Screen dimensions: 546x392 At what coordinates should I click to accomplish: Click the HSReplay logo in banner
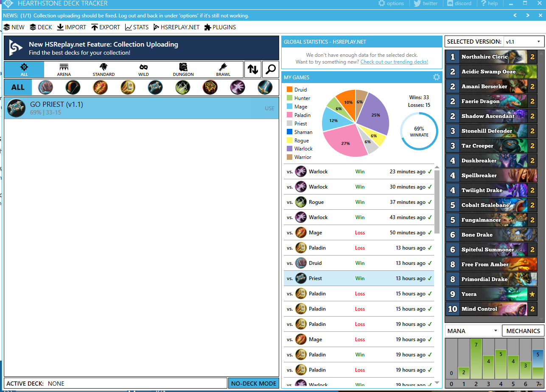(x=15, y=48)
